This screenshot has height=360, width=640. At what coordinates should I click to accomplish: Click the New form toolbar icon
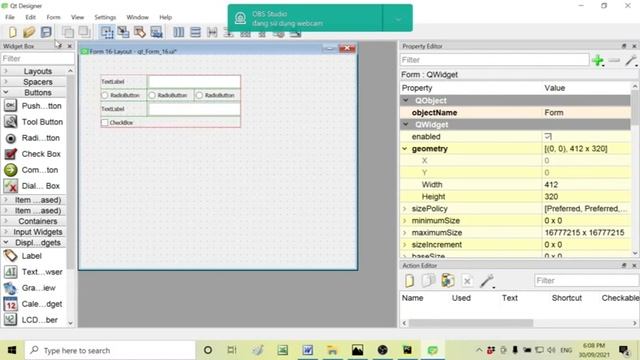pyautogui.click(x=12, y=32)
